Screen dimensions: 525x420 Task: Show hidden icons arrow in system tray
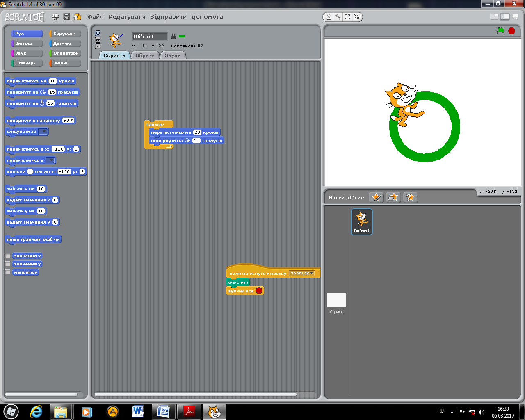[x=452, y=412]
